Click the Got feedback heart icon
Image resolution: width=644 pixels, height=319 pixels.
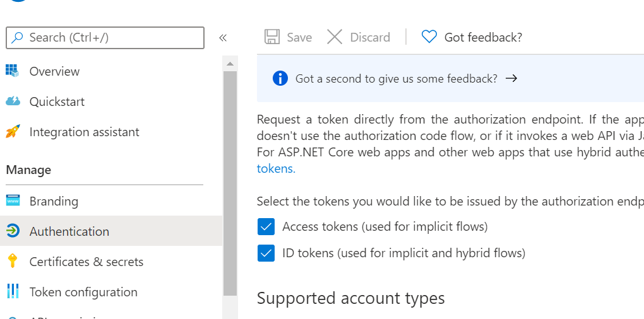(429, 37)
